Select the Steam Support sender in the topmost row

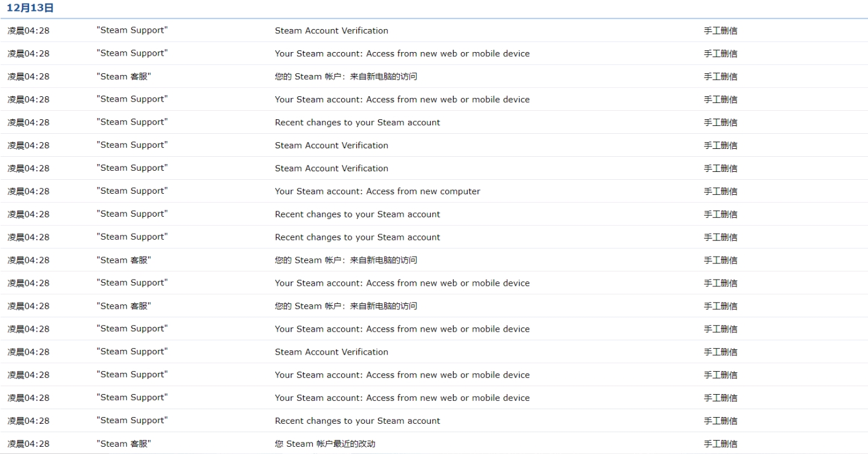132,31
